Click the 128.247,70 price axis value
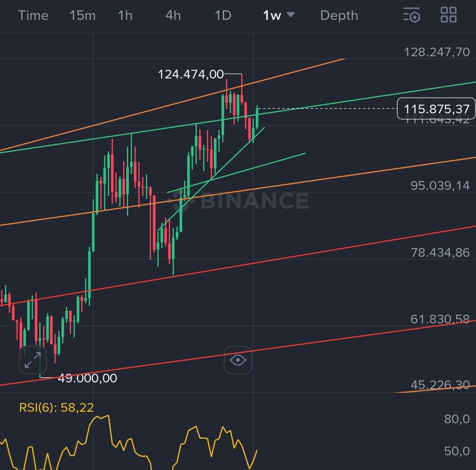The width and height of the screenshot is (476, 470). tap(437, 52)
